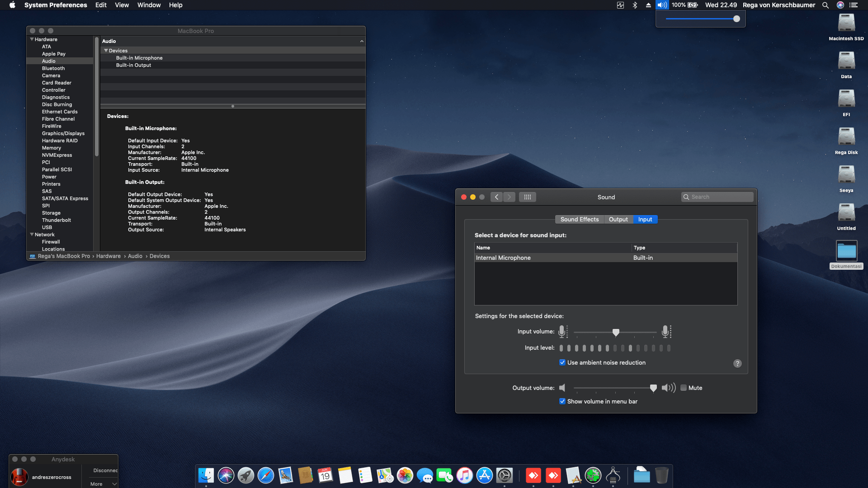The height and width of the screenshot is (488, 868).
Task: Open the Bluetooth menu bar icon
Action: point(635,5)
